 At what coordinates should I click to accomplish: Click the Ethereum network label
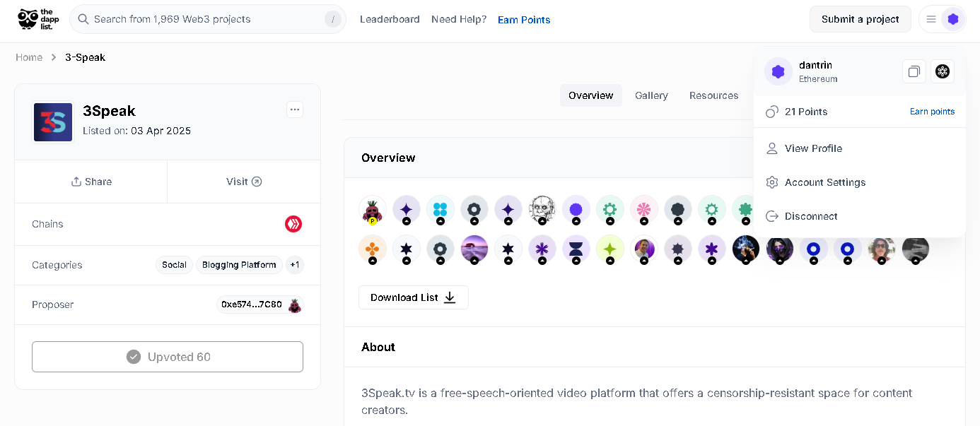coord(818,79)
